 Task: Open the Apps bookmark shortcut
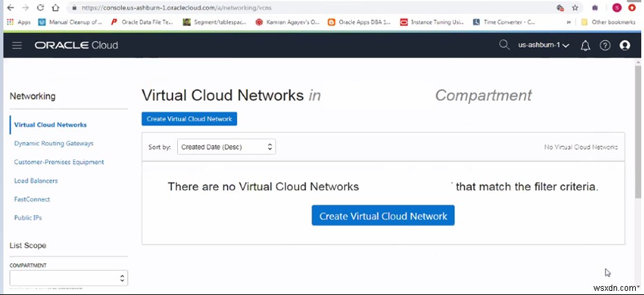pos(19,22)
